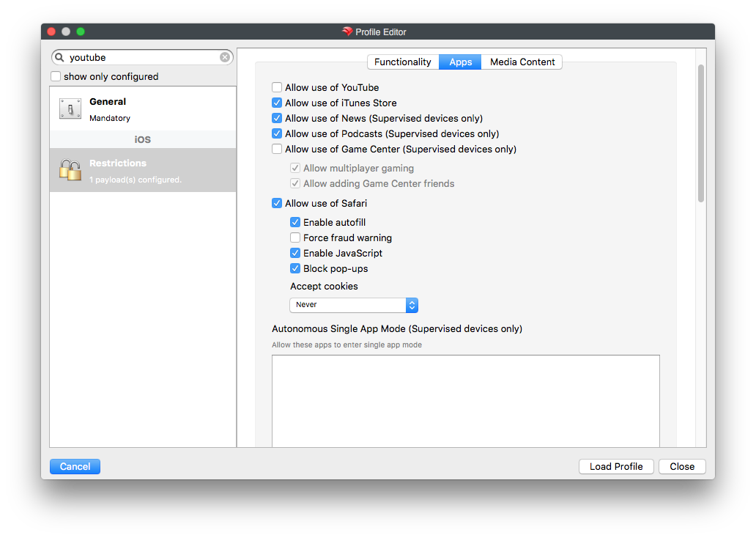
Task: Minimize window with the gray button
Action: tap(66, 32)
